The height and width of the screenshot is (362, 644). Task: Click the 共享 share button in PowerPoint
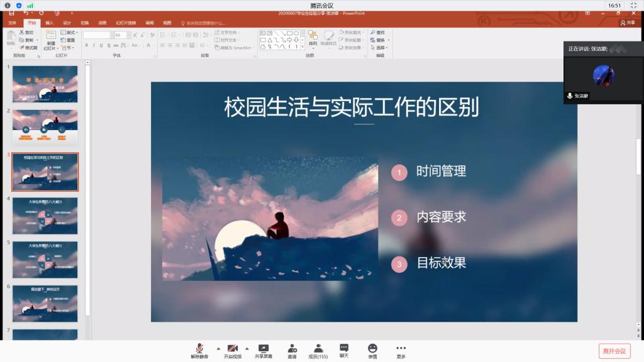tap(628, 23)
